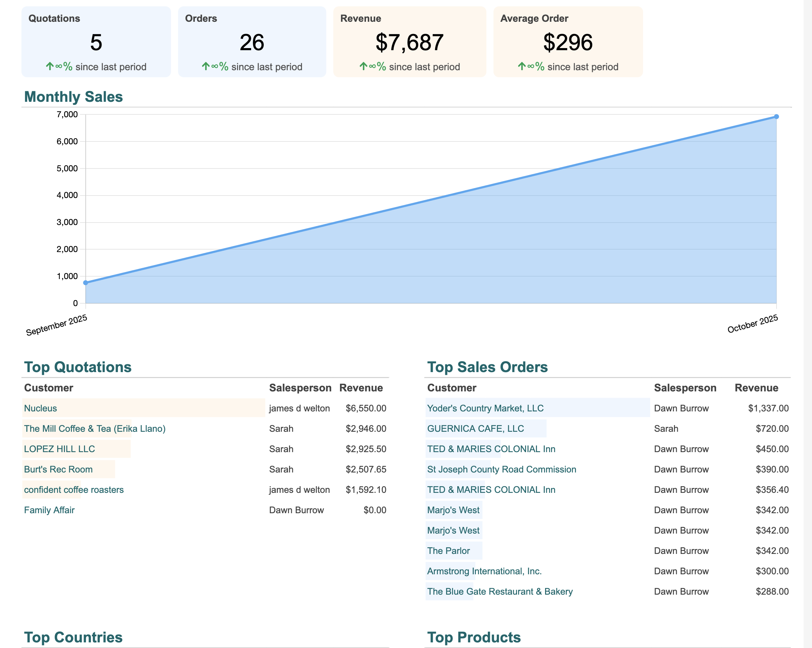Image resolution: width=812 pixels, height=648 pixels.
Task: Select The Parlor sales order
Action: tap(448, 550)
